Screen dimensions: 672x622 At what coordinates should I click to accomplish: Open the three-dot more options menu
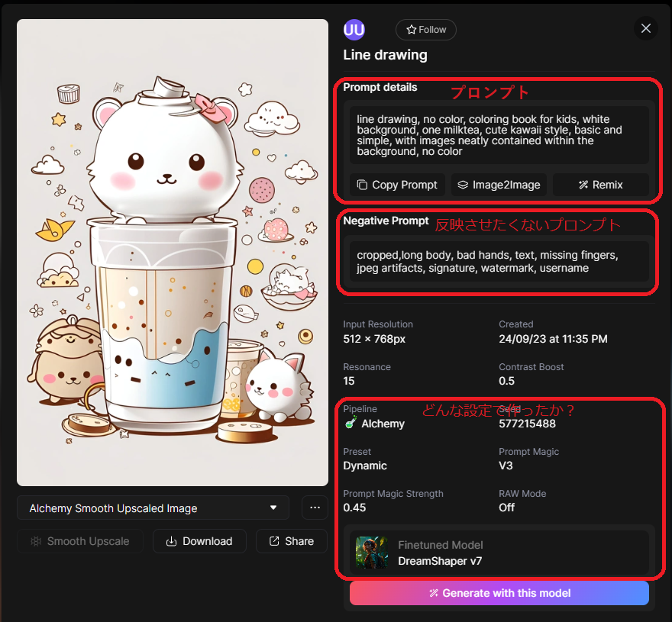pos(315,508)
